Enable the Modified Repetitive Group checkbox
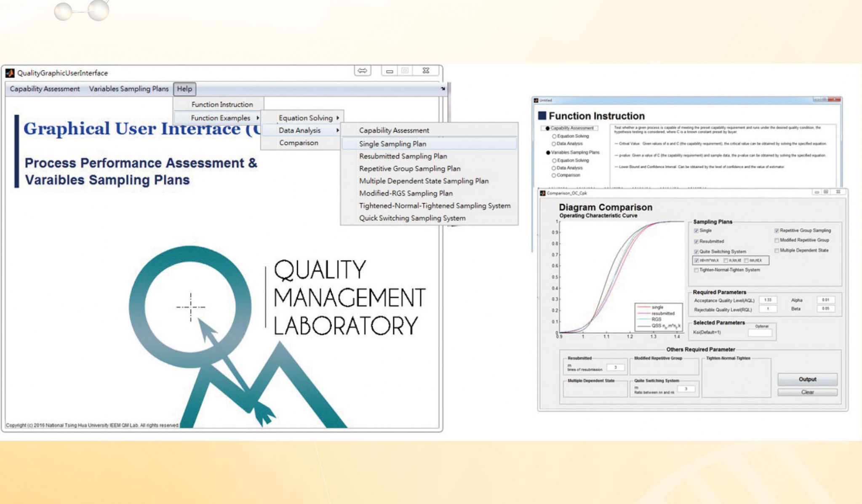 776,240
